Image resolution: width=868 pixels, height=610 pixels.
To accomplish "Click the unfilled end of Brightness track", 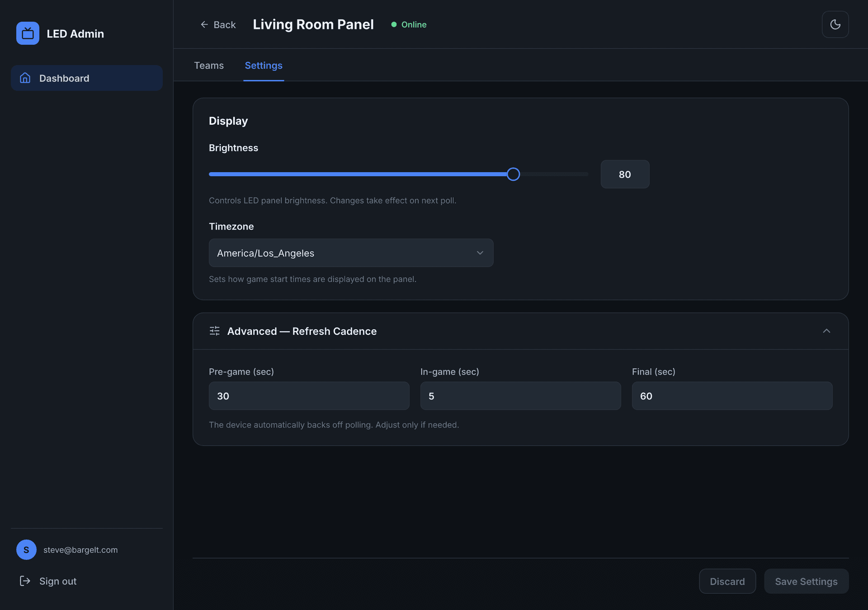I will click(554, 174).
